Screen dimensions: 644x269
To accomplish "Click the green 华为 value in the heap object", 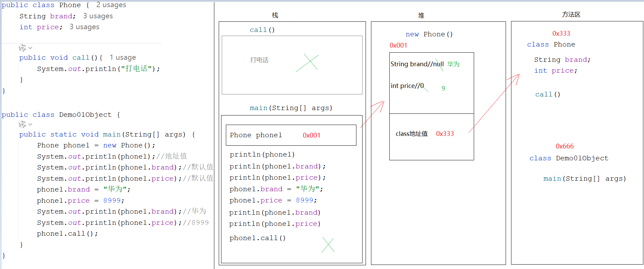I will click(x=453, y=64).
